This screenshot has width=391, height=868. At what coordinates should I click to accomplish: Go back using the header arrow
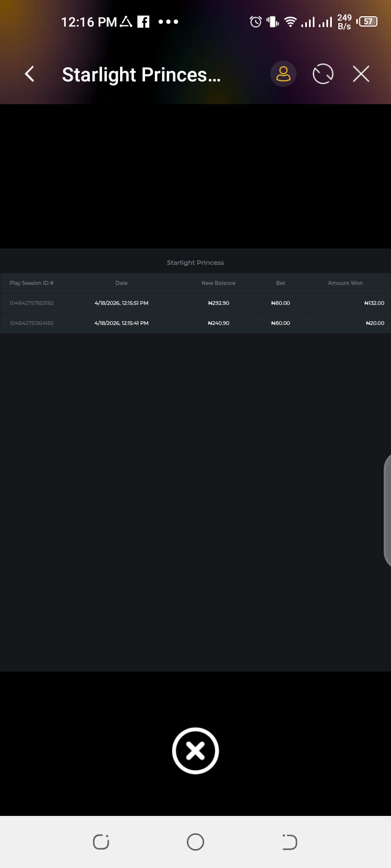(30, 74)
